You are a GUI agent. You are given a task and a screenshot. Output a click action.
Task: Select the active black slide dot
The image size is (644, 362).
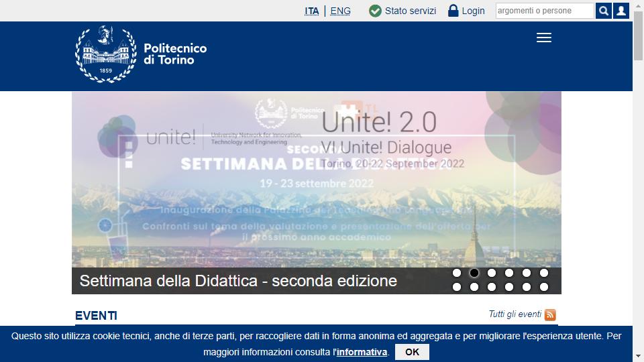[474, 273]
